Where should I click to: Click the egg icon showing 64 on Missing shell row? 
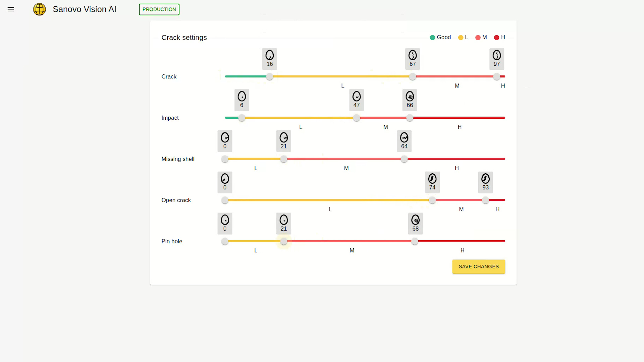point(404,141)
